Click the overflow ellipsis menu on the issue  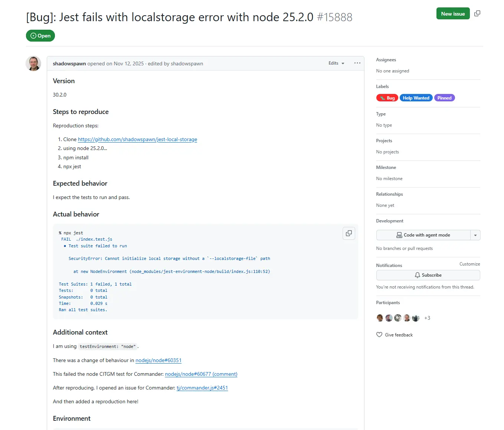(x=357, y=63)
